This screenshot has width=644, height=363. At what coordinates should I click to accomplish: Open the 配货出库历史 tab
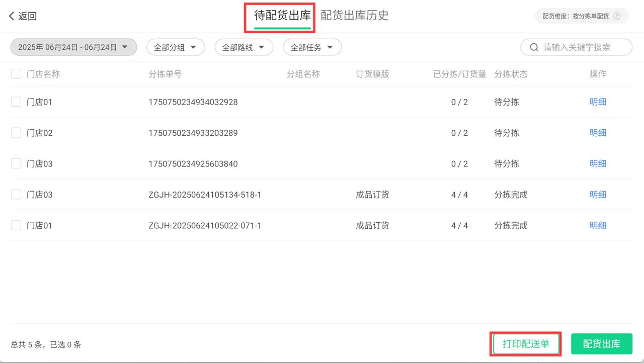click(355, 16)
